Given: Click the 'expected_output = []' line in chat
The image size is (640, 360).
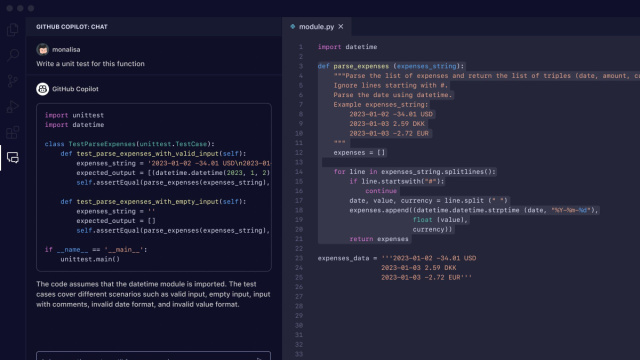Looking at the screenshot, I should [x=116, y=221].
